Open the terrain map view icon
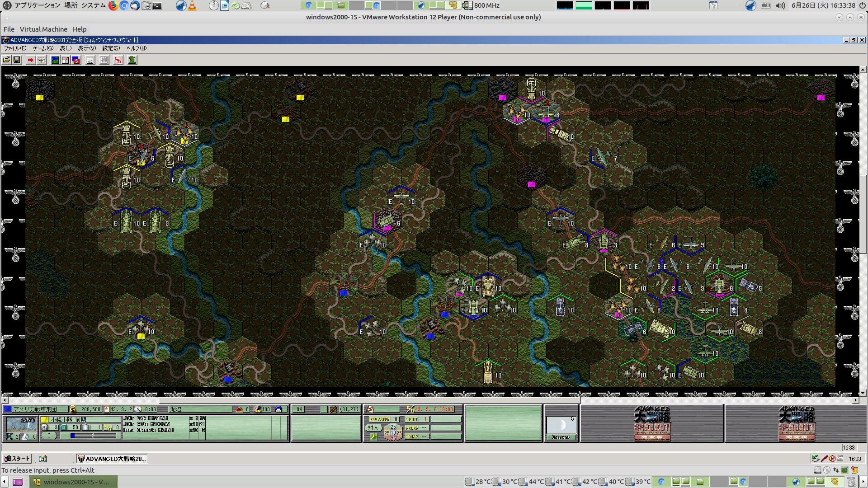Viewport: 868px width, 488px height. tap(55, 60)
